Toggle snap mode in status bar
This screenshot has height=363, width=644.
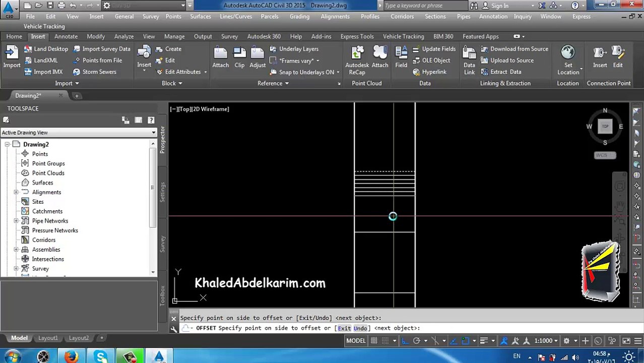[386, 341]
